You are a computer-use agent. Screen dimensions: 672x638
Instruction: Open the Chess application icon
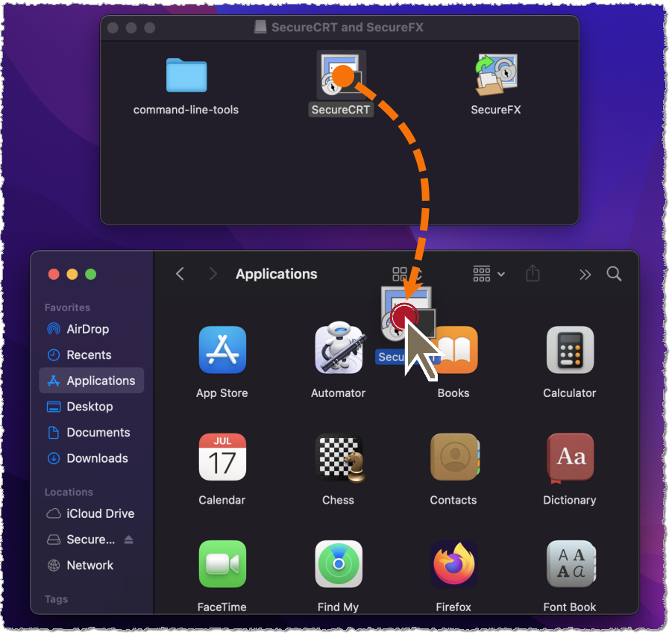339,457
